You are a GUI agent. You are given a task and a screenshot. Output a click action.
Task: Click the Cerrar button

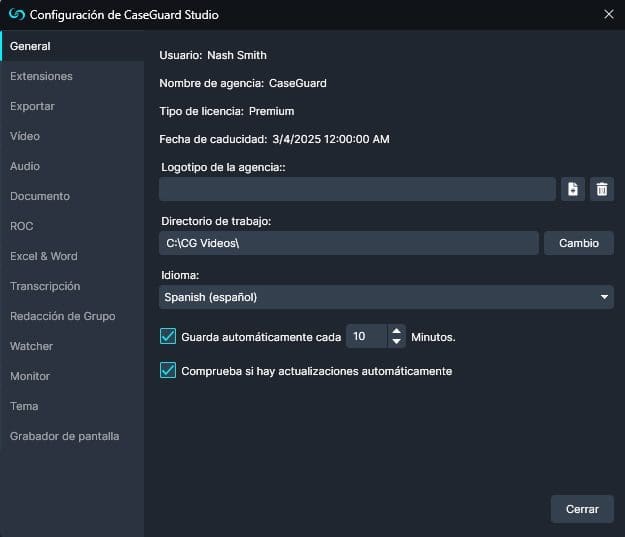point(582,509)
